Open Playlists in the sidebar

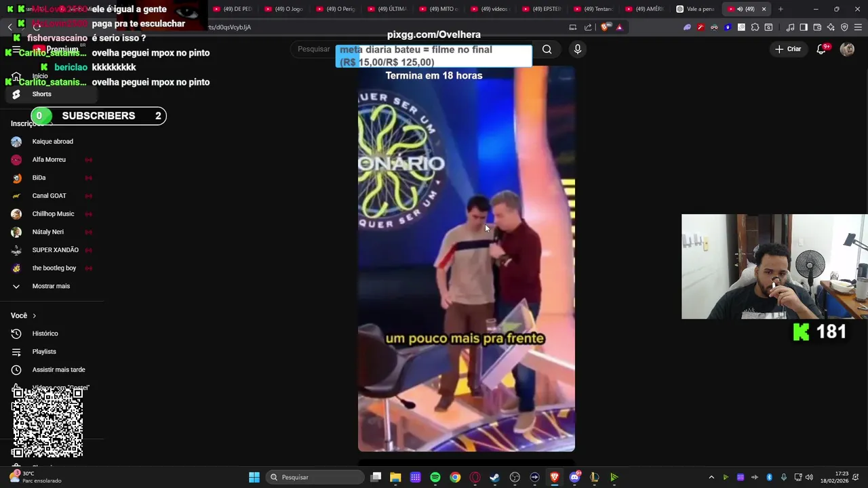(x=52, y=352)
